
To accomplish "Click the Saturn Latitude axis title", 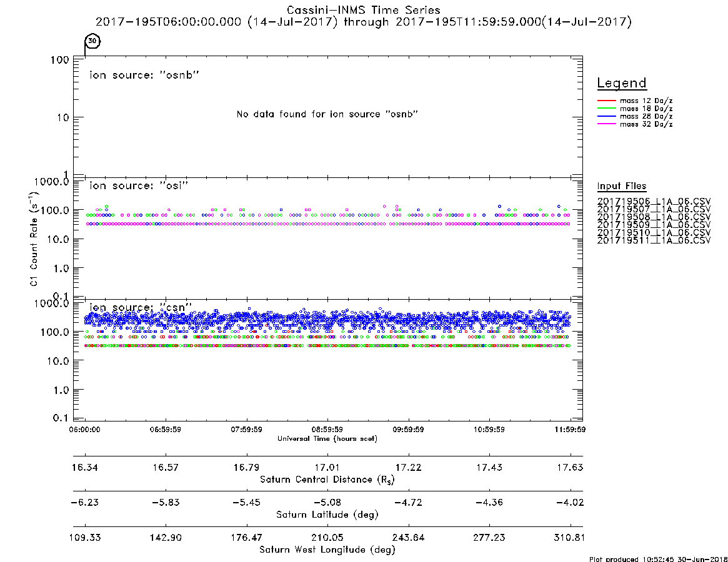I will (x=327, y=515).
